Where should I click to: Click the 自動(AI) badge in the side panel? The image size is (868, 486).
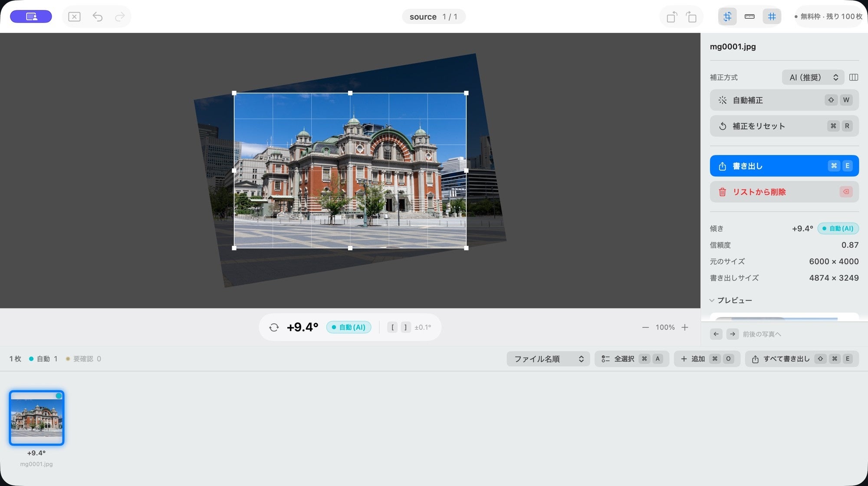coord(838,228)
